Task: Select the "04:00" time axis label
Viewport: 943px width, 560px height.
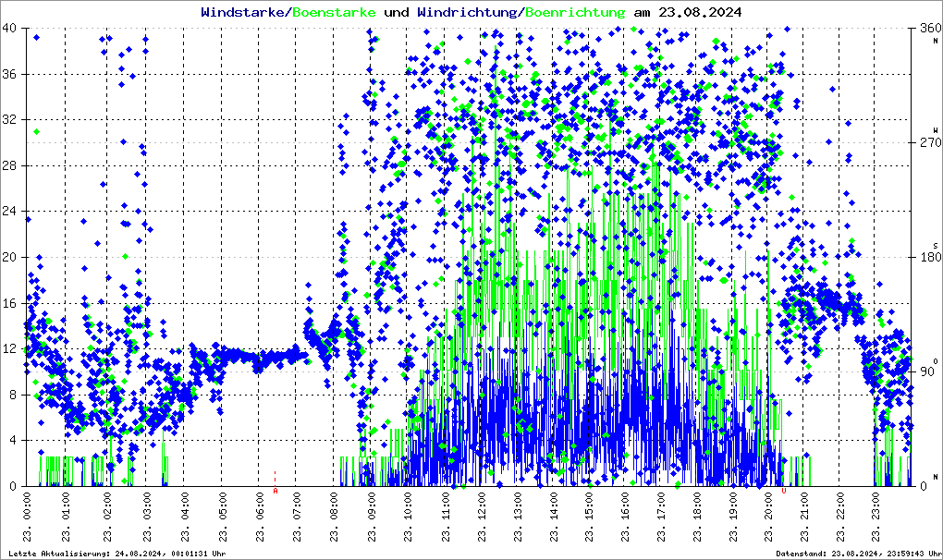Action: pos(185,517)
